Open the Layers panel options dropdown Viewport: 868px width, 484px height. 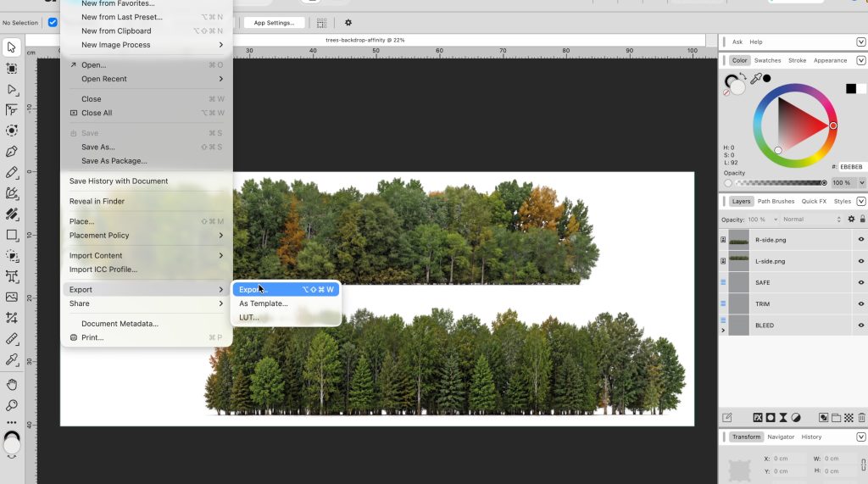(861, 201)
